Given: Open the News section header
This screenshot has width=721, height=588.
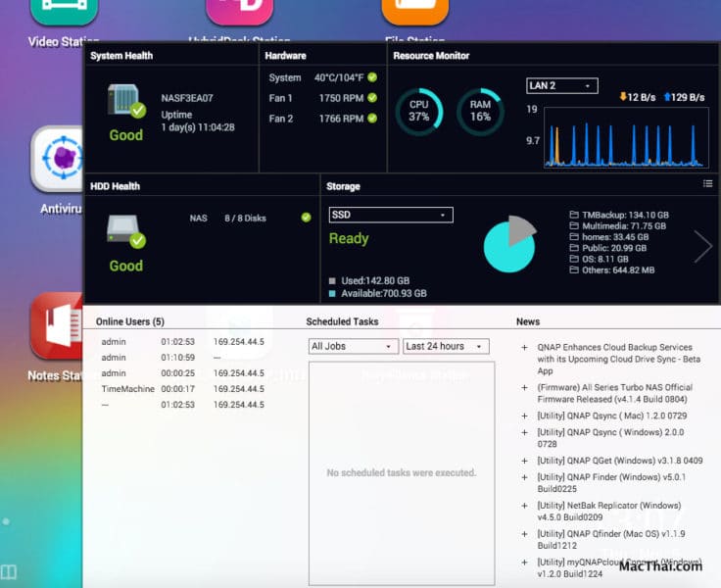Looking at the screenshot, I should click(x=528, y=321).
